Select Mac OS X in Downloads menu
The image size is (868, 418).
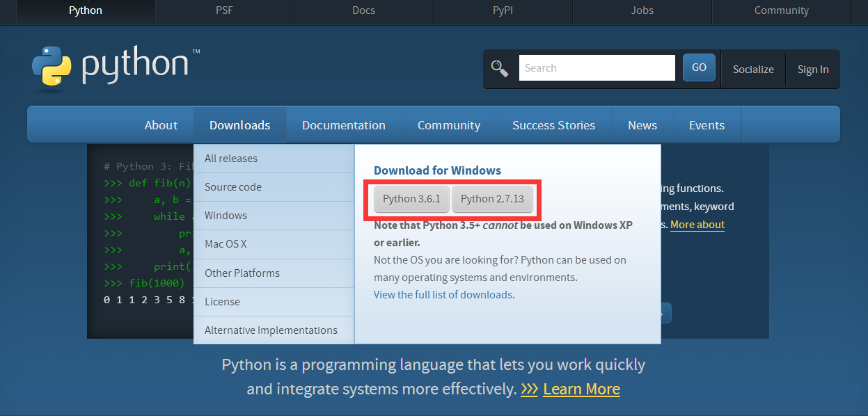(x=274, y=244)
